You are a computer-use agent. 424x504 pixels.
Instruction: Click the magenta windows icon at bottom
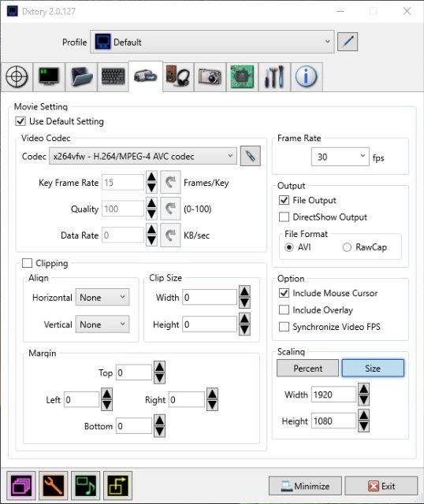pos(21,485)
